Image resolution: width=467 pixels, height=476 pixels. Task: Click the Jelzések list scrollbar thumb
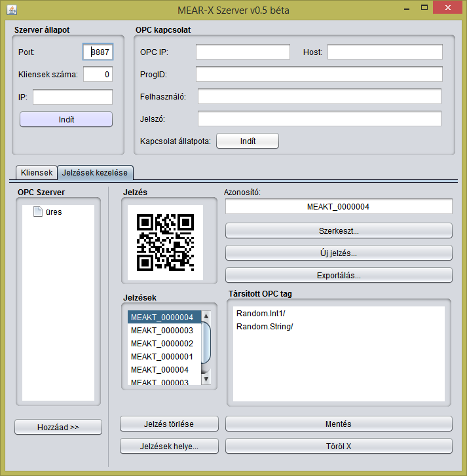(x=206, y=342)
